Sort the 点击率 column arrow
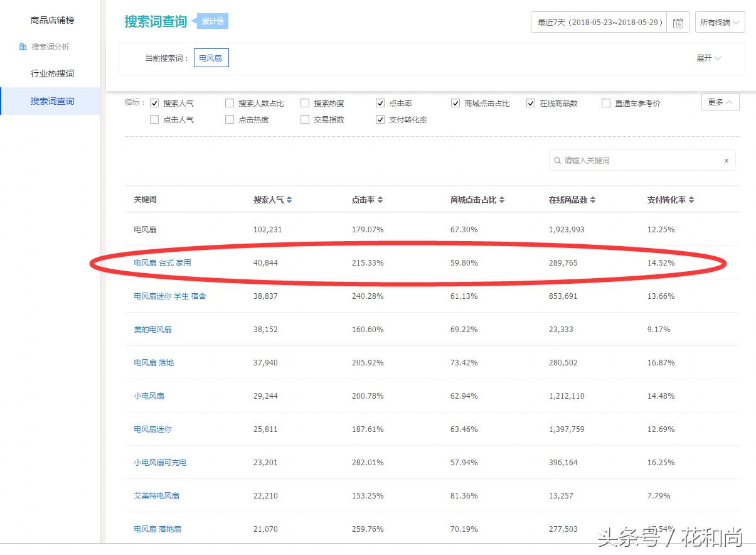 point(381,199)
